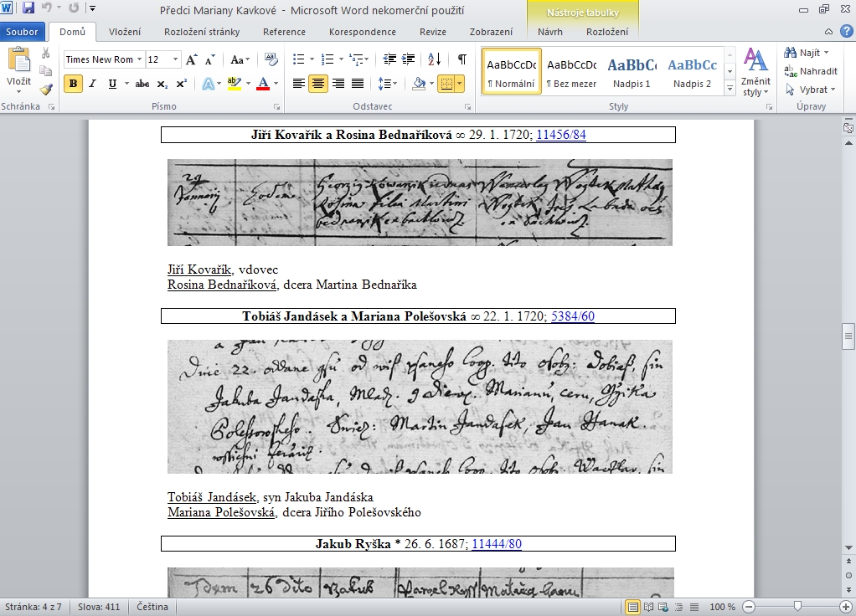Click the Grow Font icon
The image size is (856, 616).
pyautogui.click(x=192, y=59)
